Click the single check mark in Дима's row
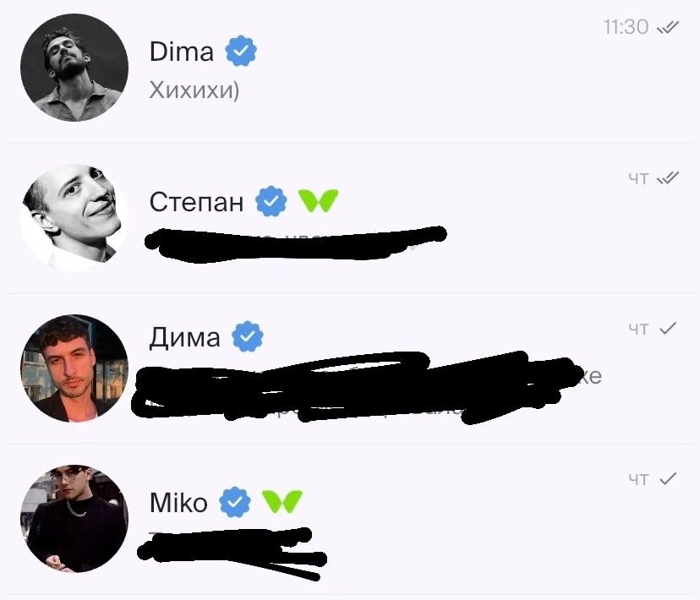This screenshot has width=700, height=600. (x=669, y=329)
